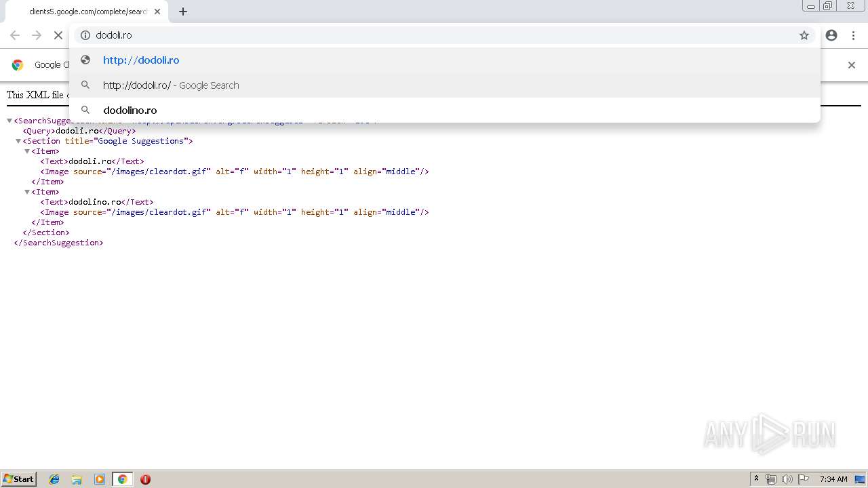Screen dimensions: 868x488
Task: Open the red Opera-style taskbar icon
Action: pyautogui.click(x=145, y=479)
